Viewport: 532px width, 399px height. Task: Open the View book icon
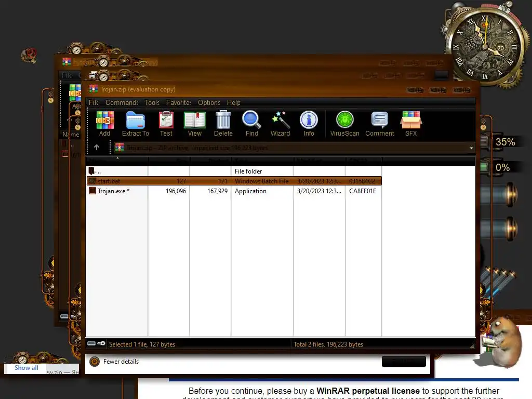pos(195,121)
